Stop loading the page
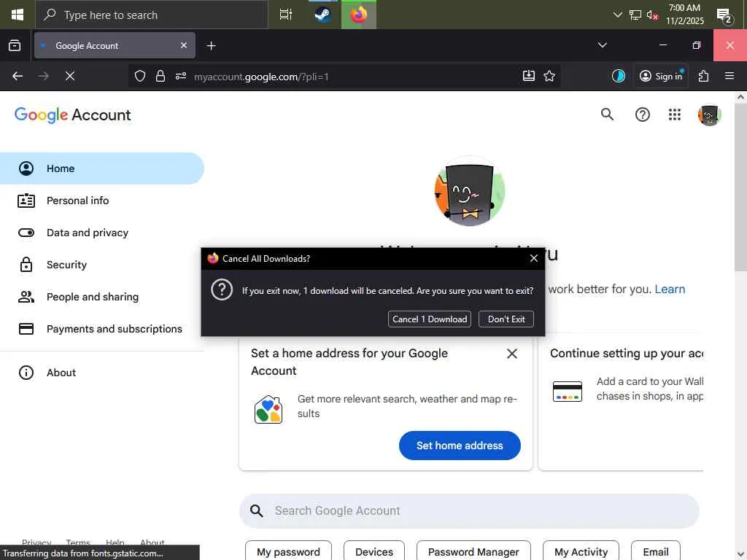Viewport: 747px width, 560px height. coord(69,76)
